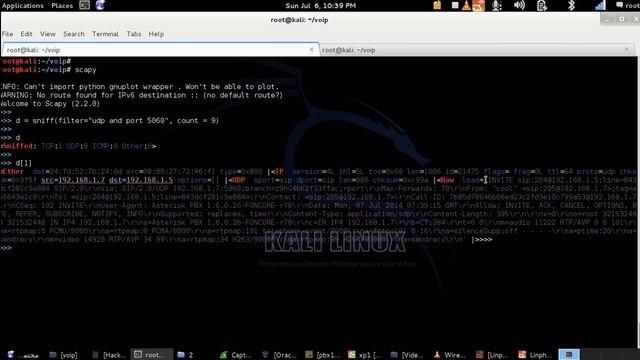Open the Help menu
The width and height of the screenshot is (640, 360).
(156, 34)
